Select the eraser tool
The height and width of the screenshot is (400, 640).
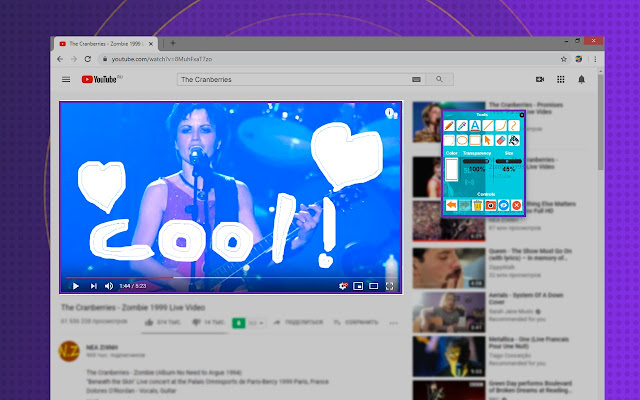(x=501, y=140)
